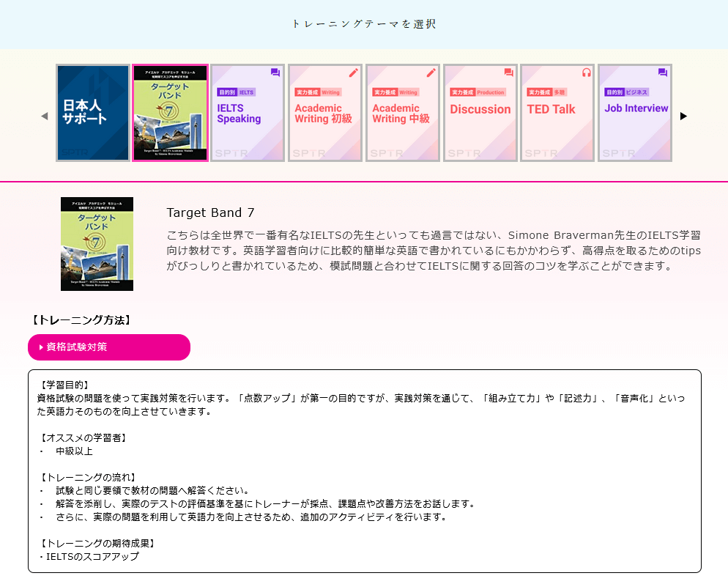The image size is (728, 584).
Task: Click pencil icon on Academic Writing 中級 card
Action: [x=431, y=73]
